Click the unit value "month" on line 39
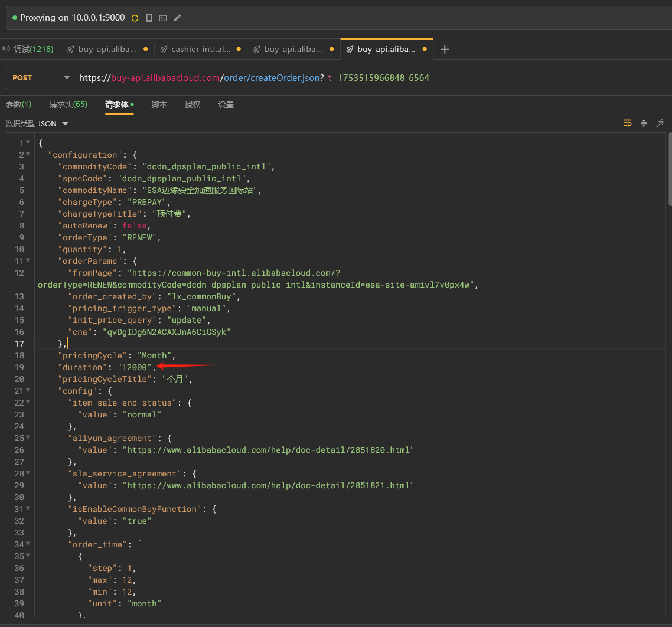This screenshot has height=627, width=672. [x=145, y=603]
